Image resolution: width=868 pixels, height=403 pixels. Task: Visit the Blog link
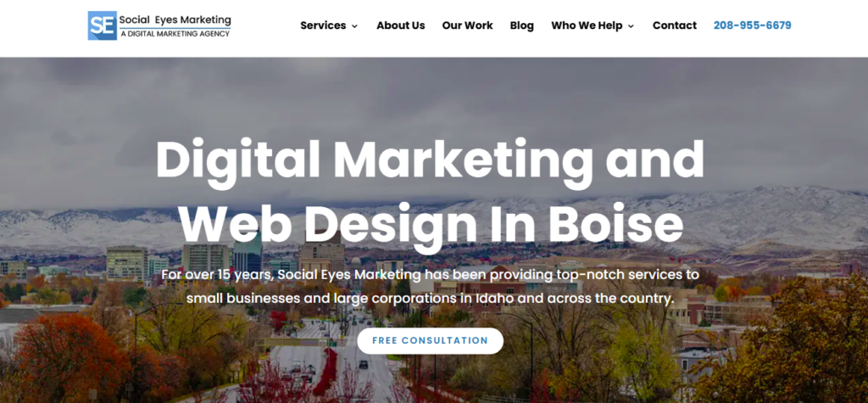(522, 25)
